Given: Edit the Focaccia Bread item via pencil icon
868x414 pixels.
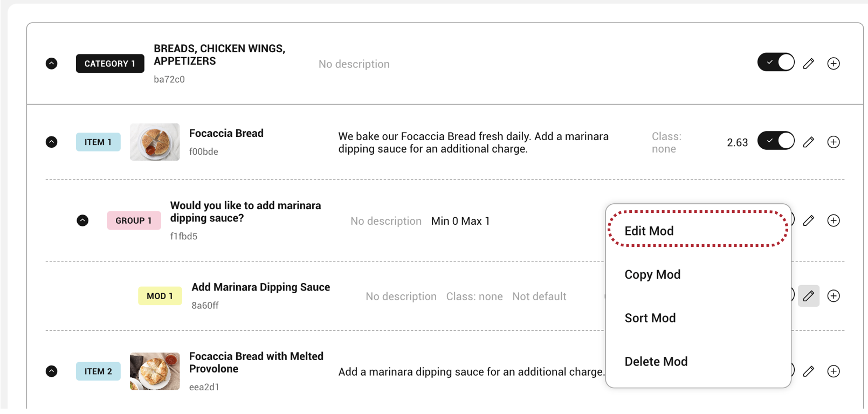Looking at the screenshot, I should 808,142.
